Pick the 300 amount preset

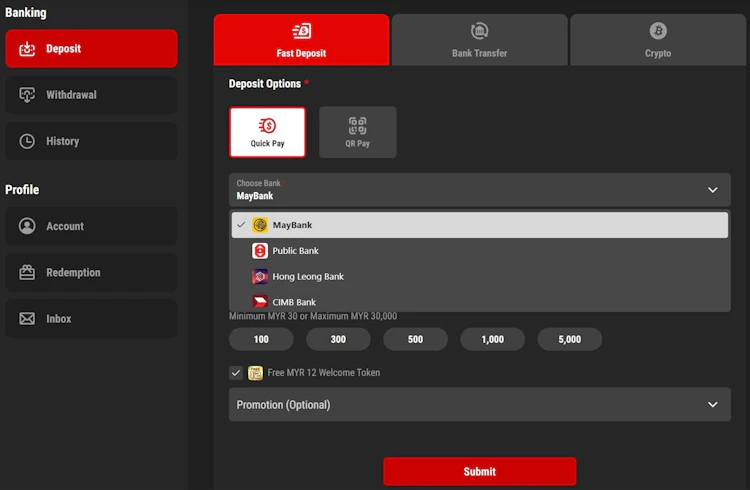(x=338, y=339)
